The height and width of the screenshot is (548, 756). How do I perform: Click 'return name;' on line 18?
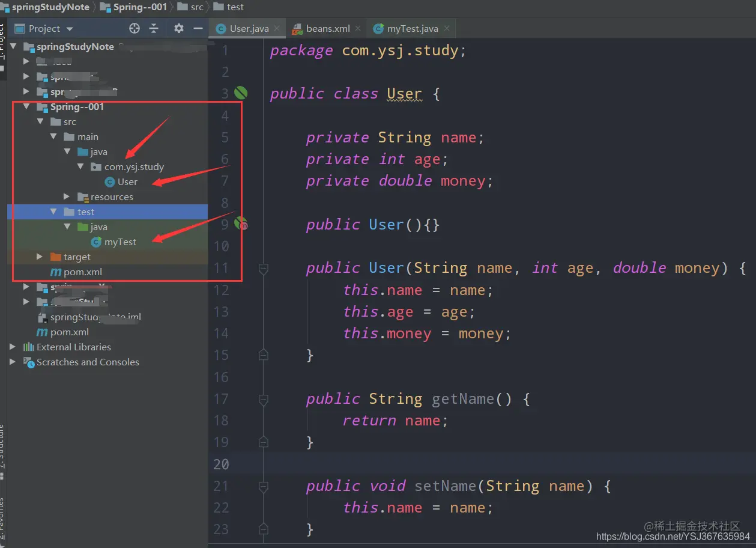pyautogui.click(x=395, y=421)
